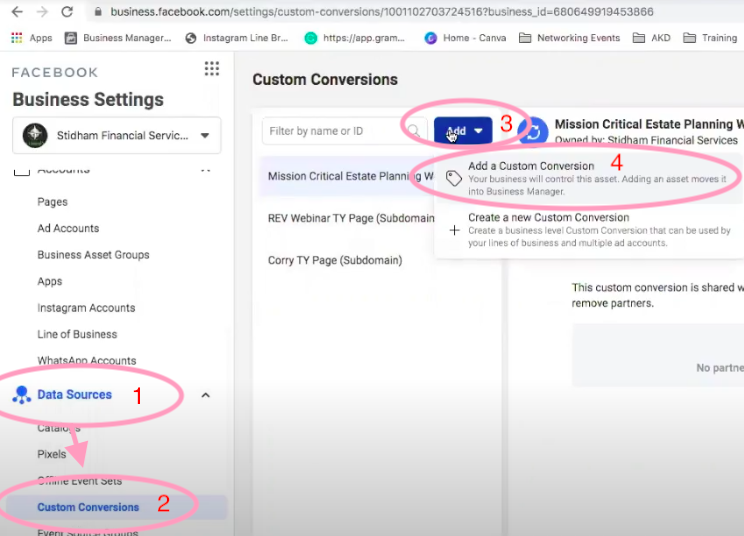
Task: Choose Add a Custom Conversion option
Action: (588, 178)
